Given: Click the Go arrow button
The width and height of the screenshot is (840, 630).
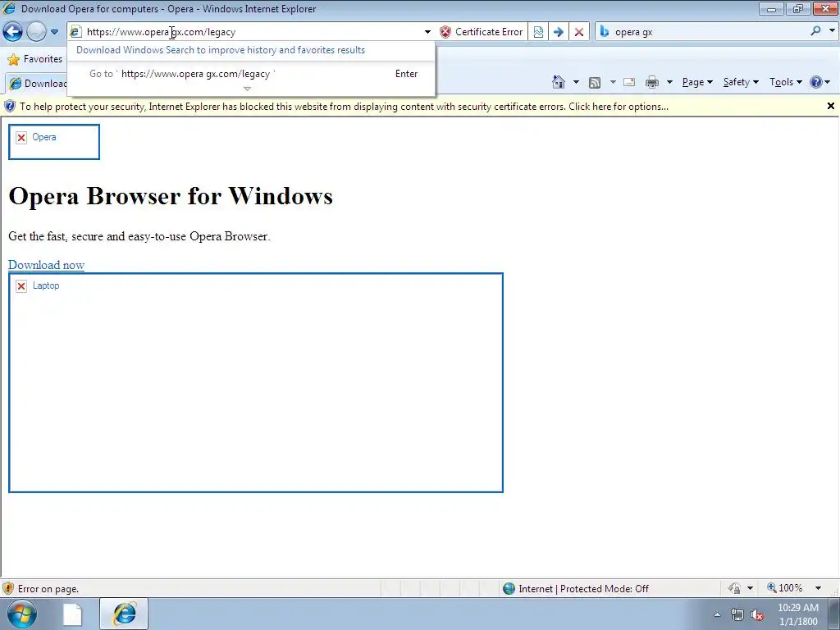Looking at the screenshot, I should pos(558,32).
